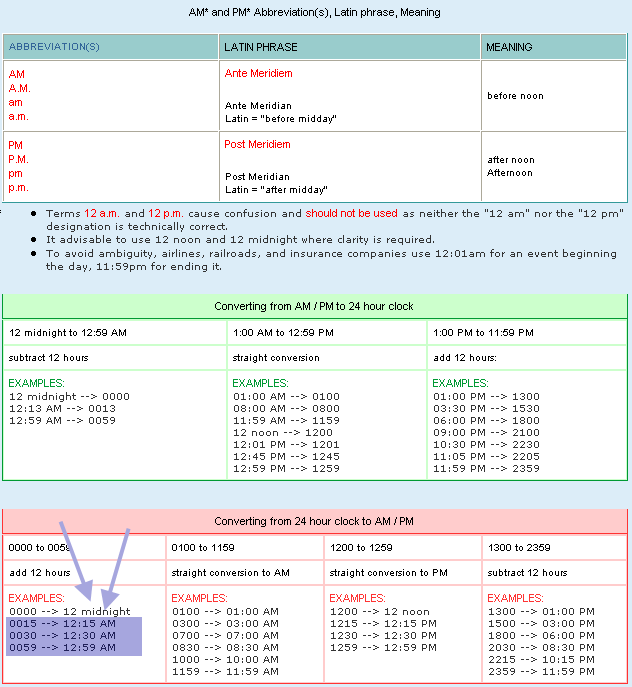Image resolution: width=632 pixels, height=687 pixels.
Task: Click the 'straight conversion' cell in green table
Action: [x=327, y=358]
